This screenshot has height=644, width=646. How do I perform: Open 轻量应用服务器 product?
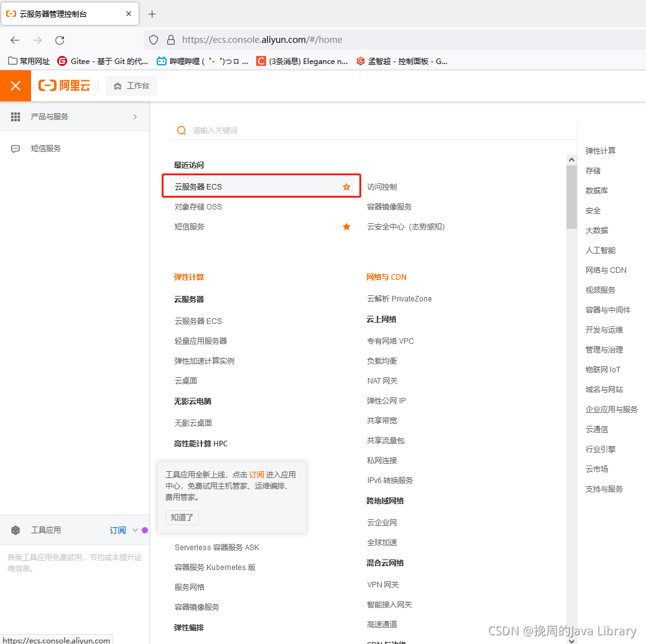coord(201,341)
